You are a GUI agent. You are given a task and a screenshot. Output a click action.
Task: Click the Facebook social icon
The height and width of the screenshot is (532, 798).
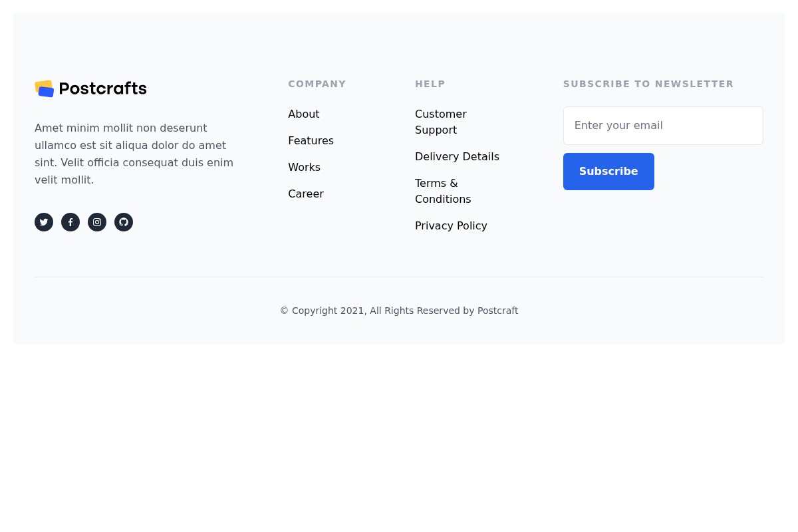70,222
